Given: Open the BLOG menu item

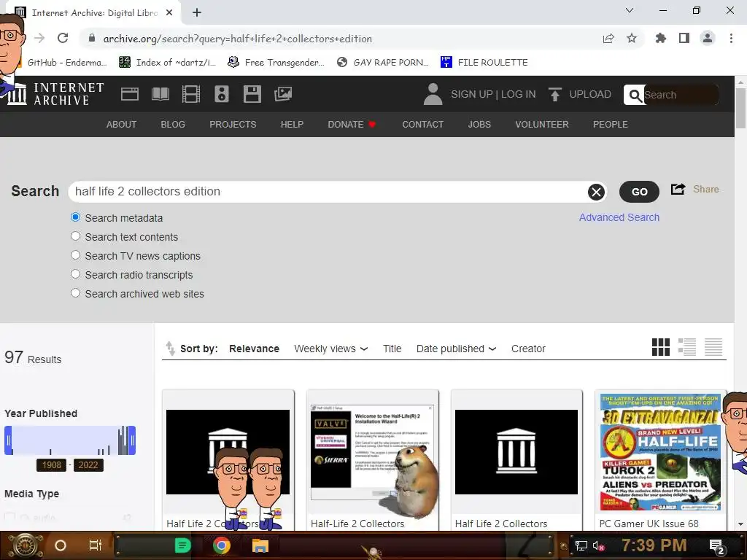Looking at the screenshot, I should 173,124.
